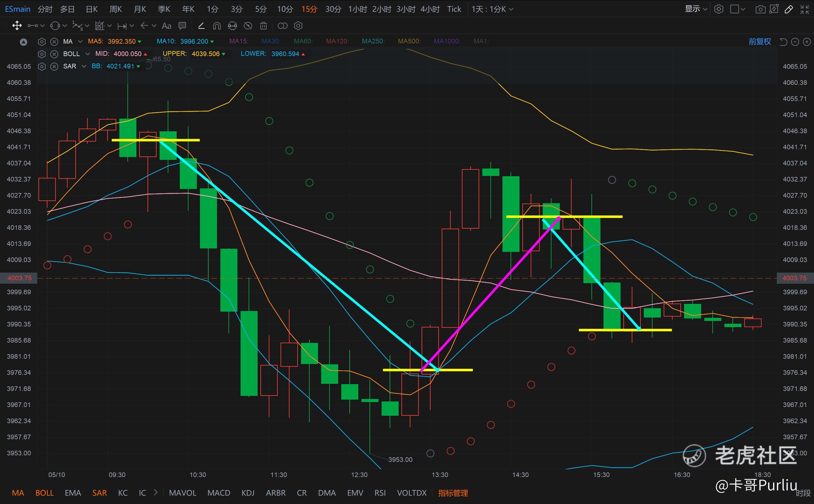Enable the KDJ sub-indicator
Screen dimensions: 814x504
click(248, 493)
